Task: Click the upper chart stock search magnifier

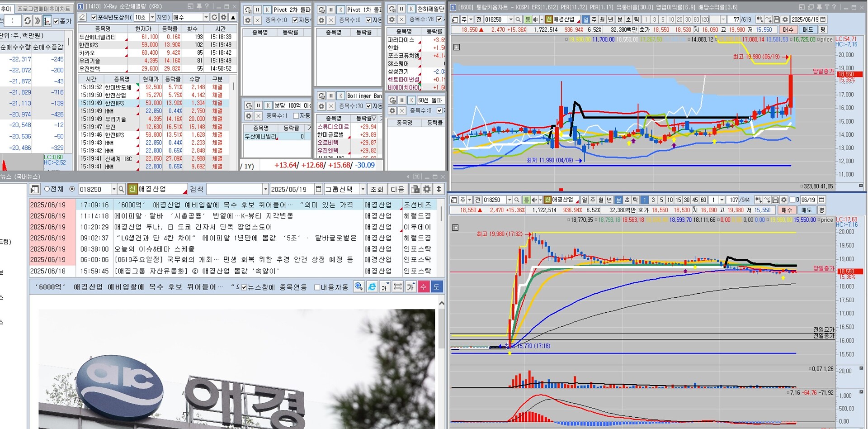Action: coord(518,19)
